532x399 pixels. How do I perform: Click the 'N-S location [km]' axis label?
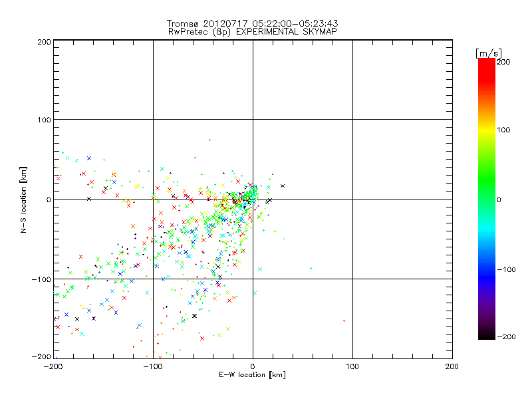tap(23, 199)
